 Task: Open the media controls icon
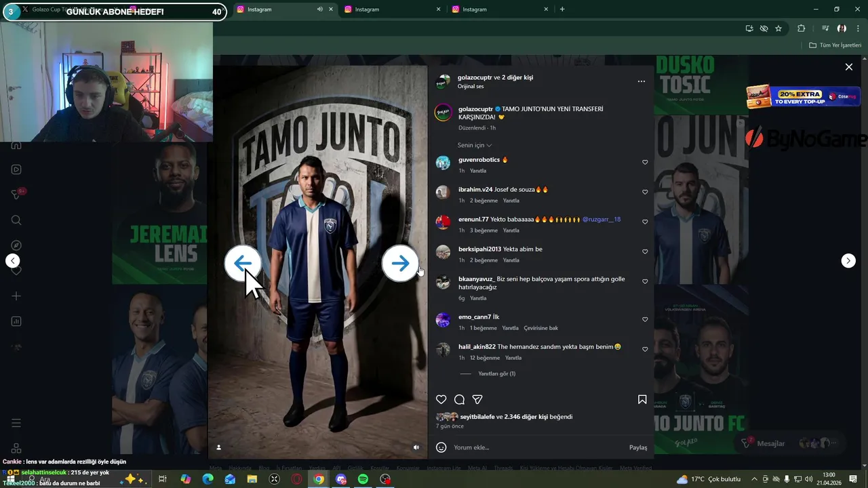pyautogui.click(x=825, y=28)
